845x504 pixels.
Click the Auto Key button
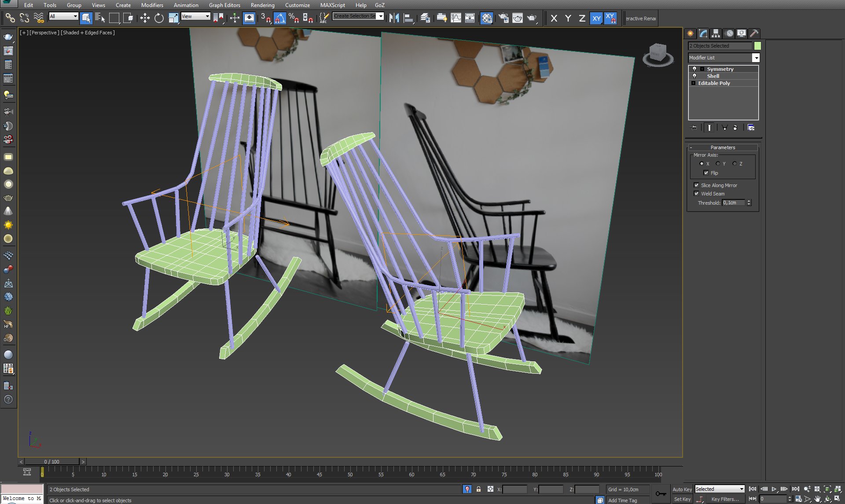[x=682, y=489]
